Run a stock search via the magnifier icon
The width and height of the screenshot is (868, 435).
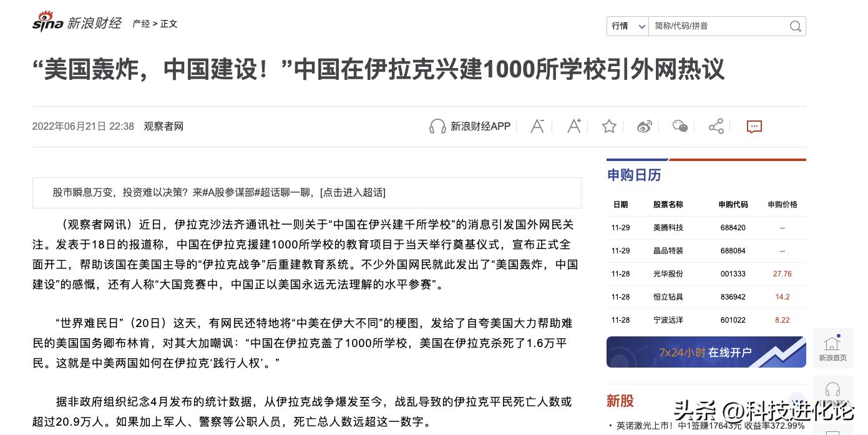[x=795, y=26]
